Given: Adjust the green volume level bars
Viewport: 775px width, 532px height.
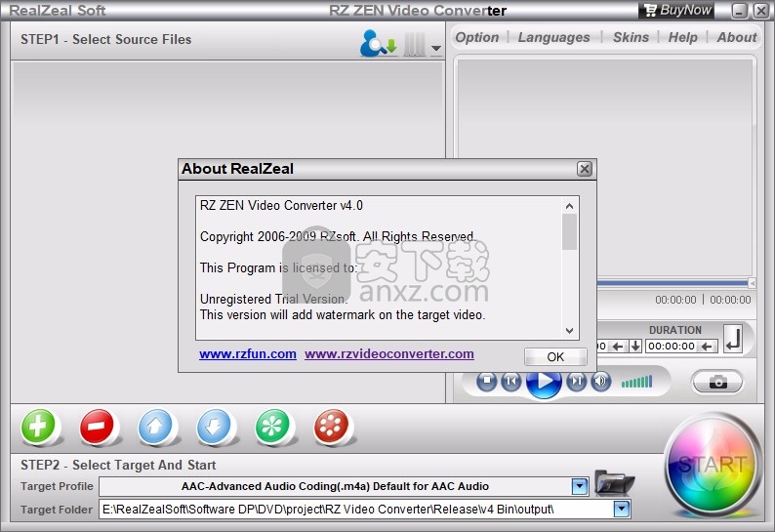Looking at the screenshot, I should pyautogui.click(x=636, y=382).
